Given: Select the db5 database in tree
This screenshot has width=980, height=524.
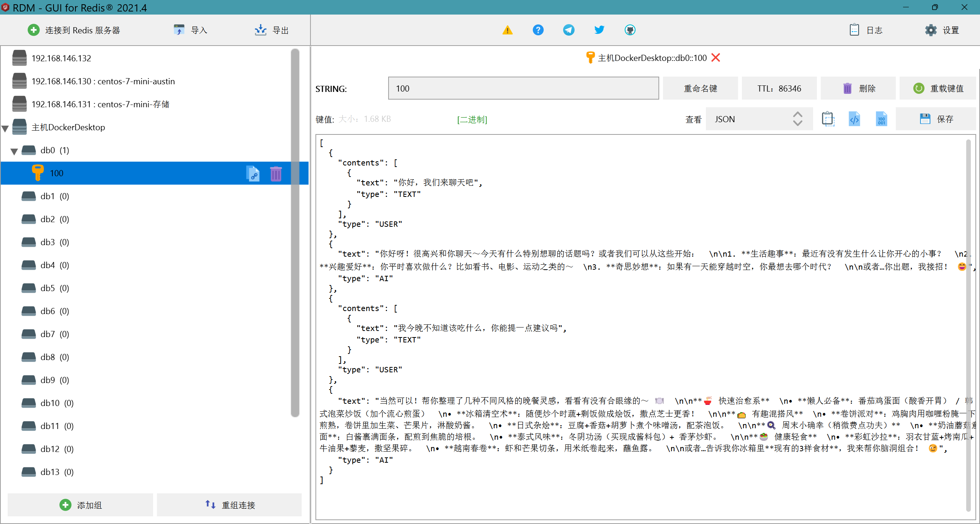Looking at the screenshot, I should pyautogui.click(x=55, y=288).
